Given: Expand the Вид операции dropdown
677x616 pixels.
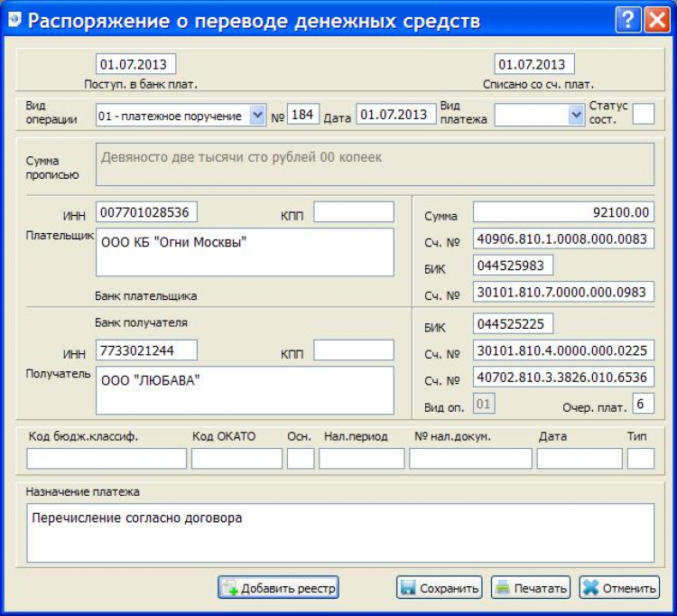Looking at the screenshot, I should 258,115.
